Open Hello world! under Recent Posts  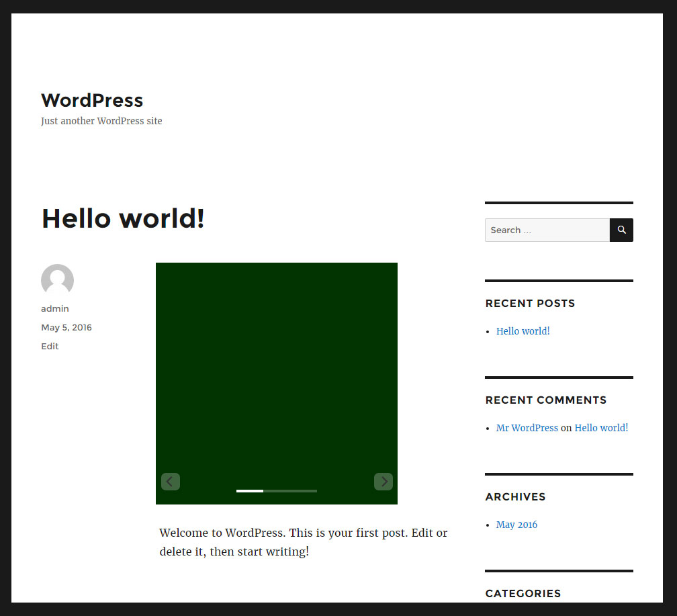523,331
